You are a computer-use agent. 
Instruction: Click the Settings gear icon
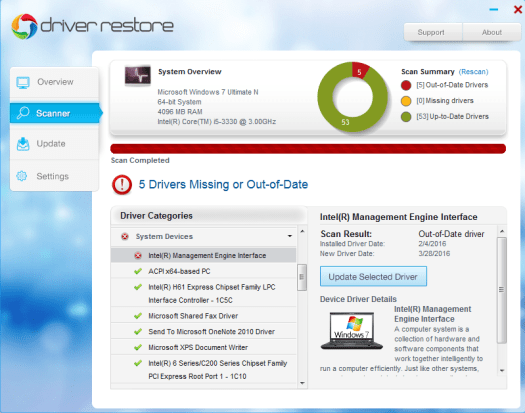point(22,176)
